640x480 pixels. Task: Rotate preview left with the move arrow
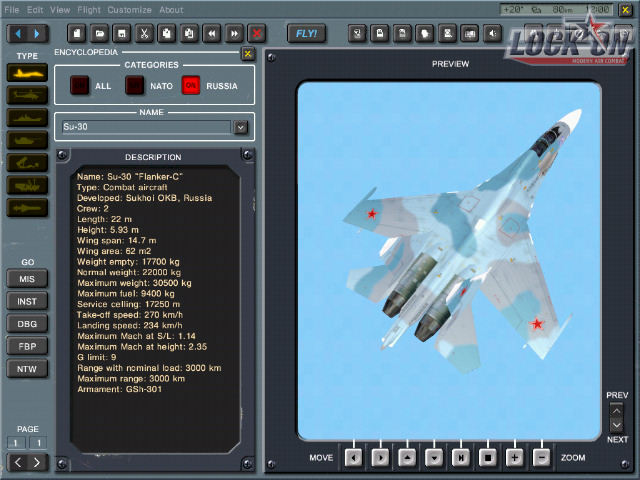click(x=352, y=457)
